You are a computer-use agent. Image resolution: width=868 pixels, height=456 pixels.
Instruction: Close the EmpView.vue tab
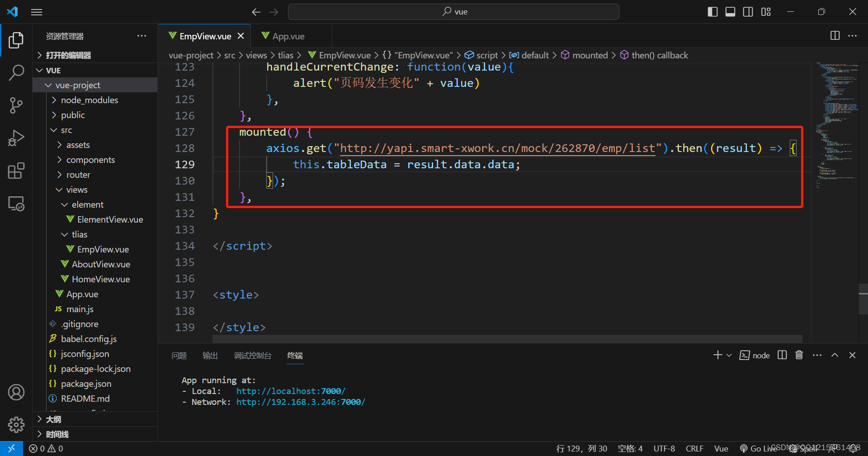[x=241, y=36]
